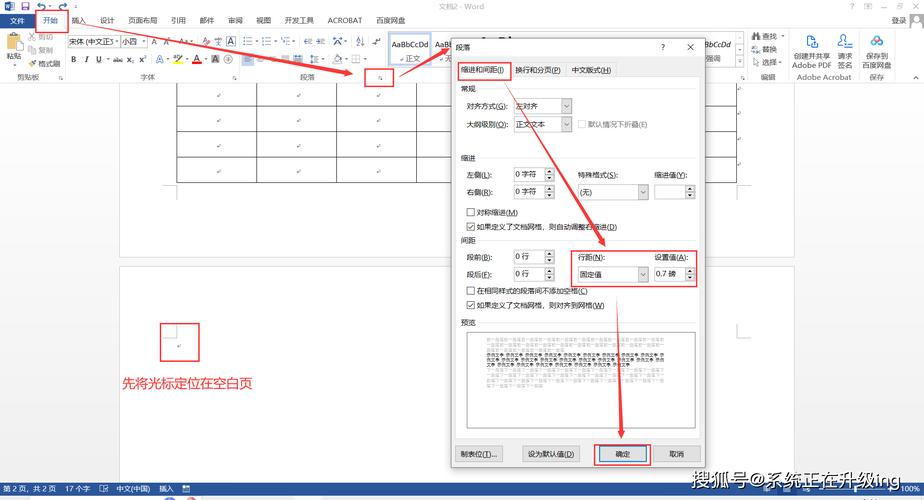Toggle the snap to grid (W) checkbox

coord(470,305)
